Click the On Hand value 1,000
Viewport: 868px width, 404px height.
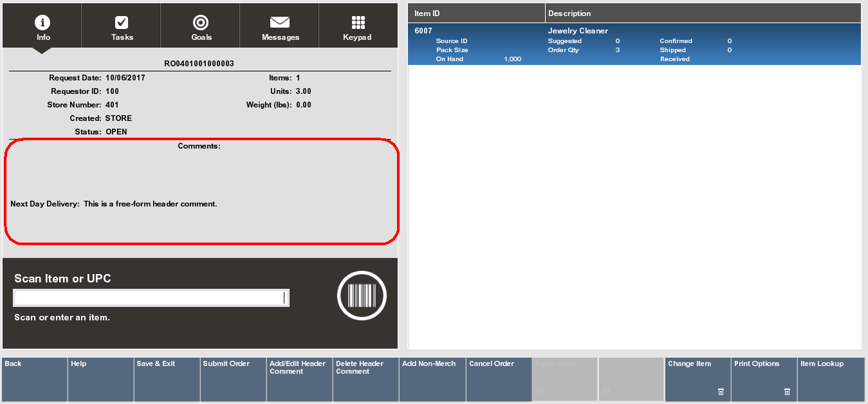pyautogui.click(x=513, y=59)
